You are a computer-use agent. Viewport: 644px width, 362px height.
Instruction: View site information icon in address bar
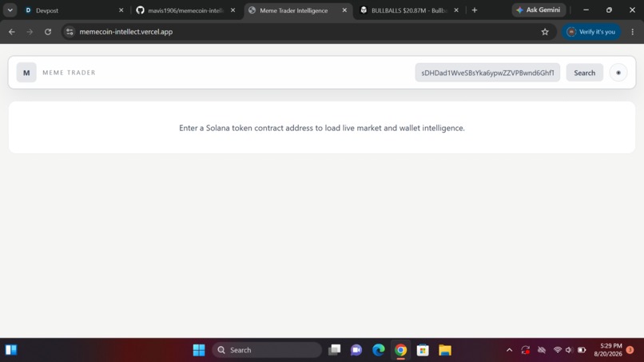click(70, 32)
